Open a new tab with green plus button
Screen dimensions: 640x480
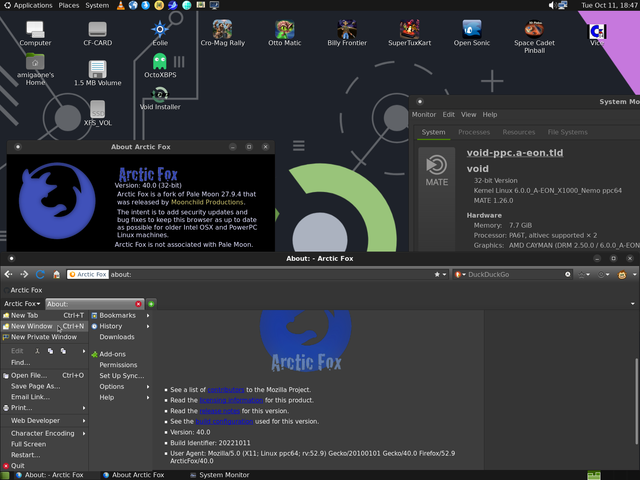click(151, 304)
